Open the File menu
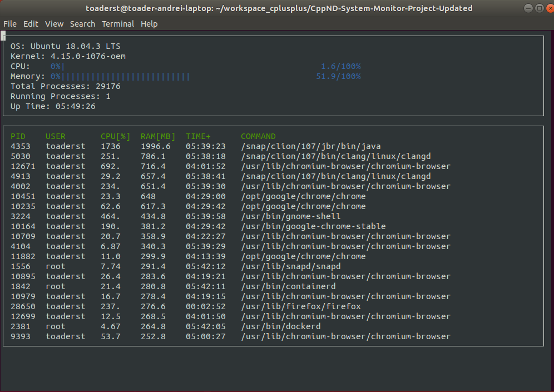554x392 pixels. pos(10,24)
